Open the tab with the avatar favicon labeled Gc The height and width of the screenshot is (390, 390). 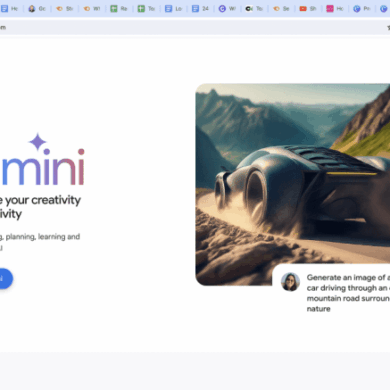click(x=37, y=9)
